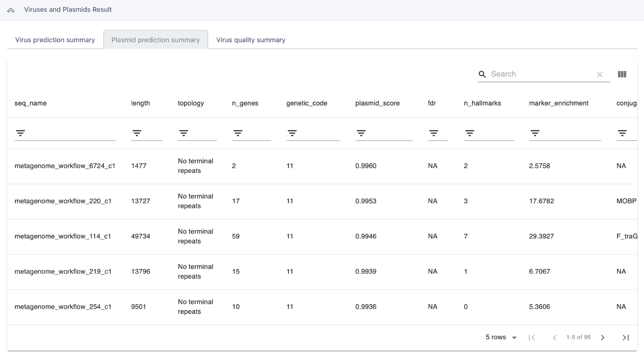Click the fdr filter icon
644x357 pixels.
tap(434, 133)
